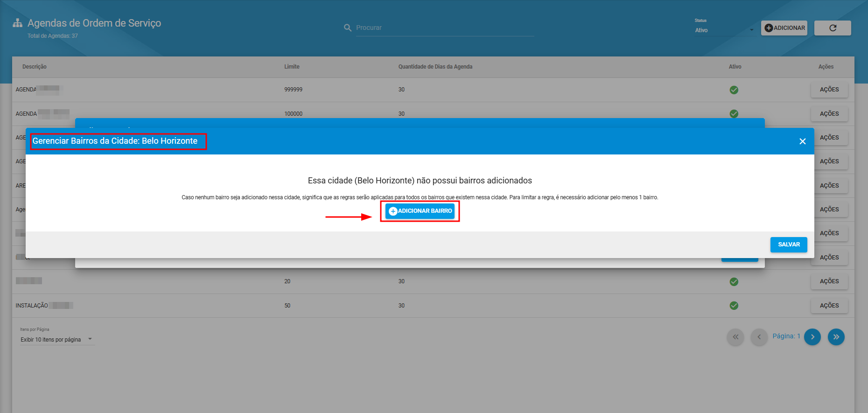Open Ações for the 999999 limit row
The height and width of the screenshot is (413, 868).
click(829, 90)
